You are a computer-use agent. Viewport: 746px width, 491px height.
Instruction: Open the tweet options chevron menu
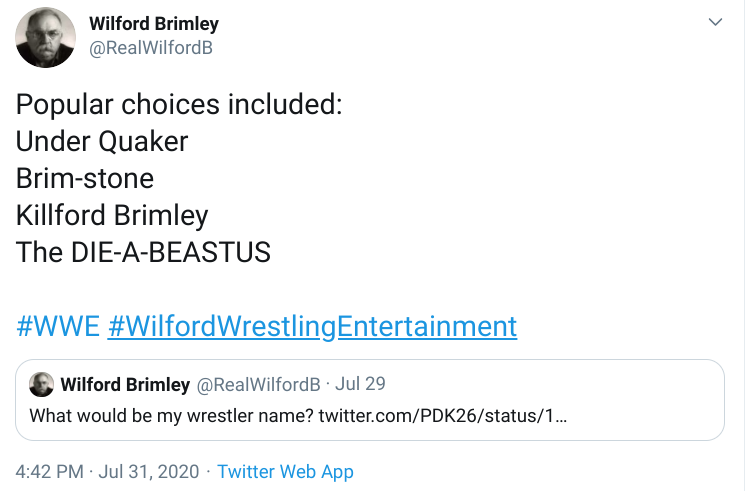pyautogui.click(x=715, y=22)
